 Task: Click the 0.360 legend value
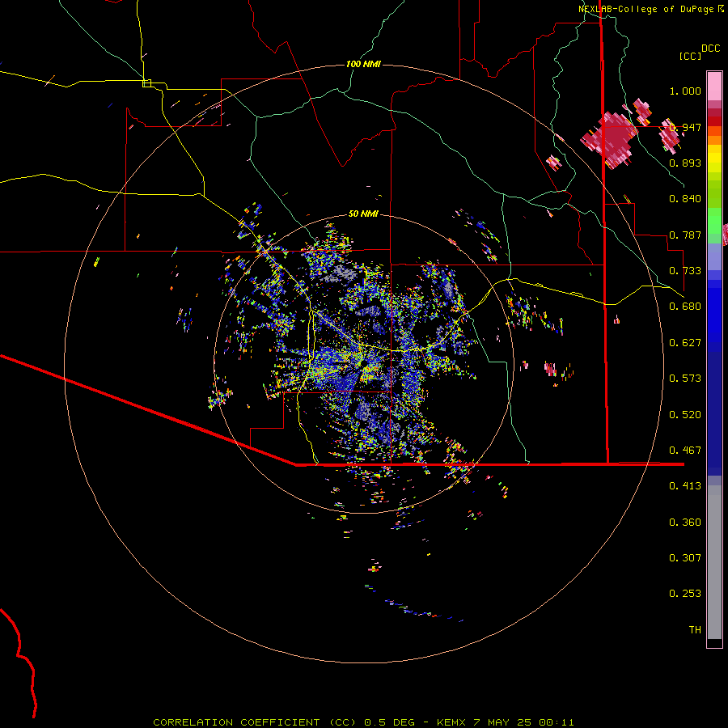(x=685, y=523)
